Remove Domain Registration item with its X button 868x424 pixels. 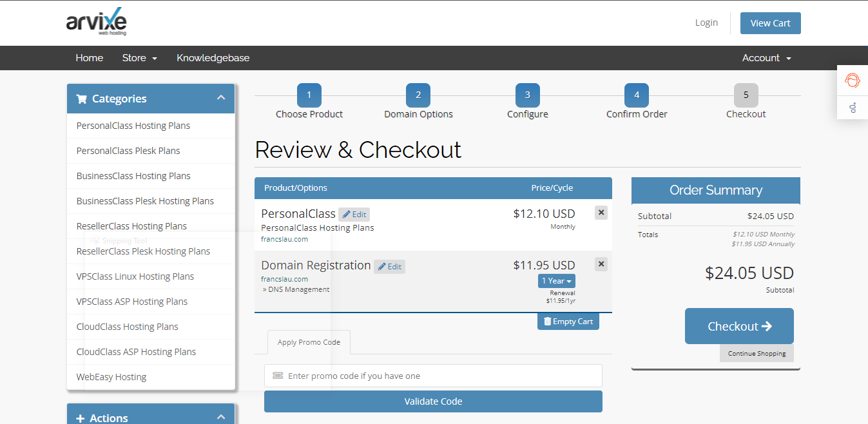601,264
